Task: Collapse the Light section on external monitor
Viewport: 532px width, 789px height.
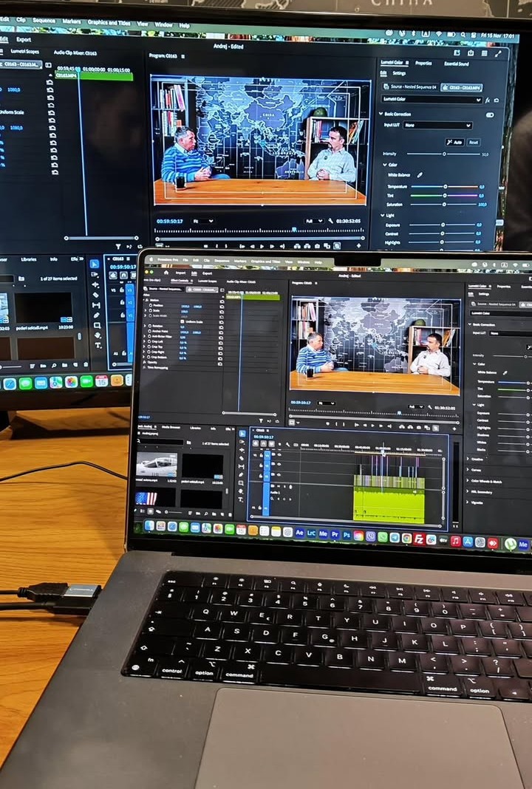Action: [383, 216]
